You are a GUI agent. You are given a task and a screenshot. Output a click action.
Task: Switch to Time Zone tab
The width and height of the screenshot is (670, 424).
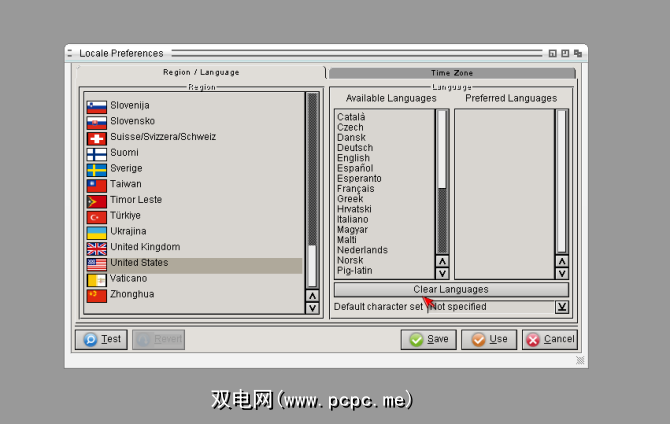click(452, 73)
